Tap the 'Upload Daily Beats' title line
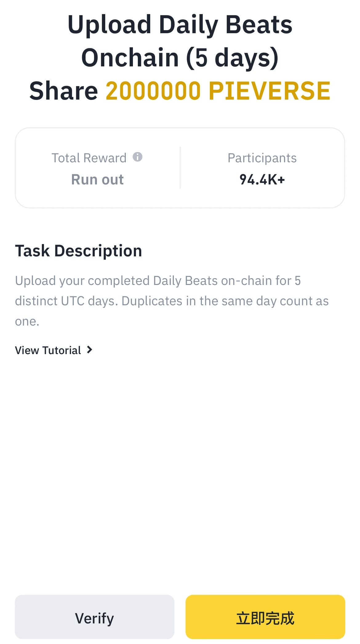 (180, 25)
